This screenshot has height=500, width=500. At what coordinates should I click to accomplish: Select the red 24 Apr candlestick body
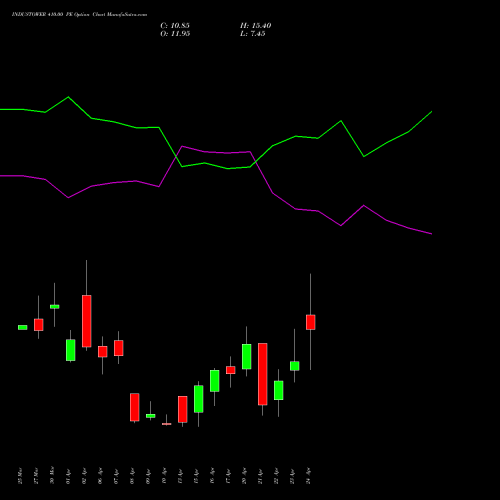tap(311, 322)
